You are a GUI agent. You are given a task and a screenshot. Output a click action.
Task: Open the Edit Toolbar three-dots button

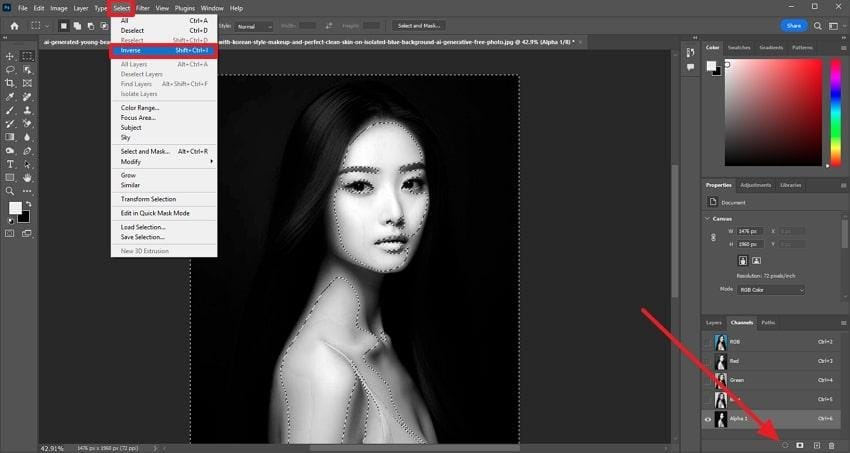pos(27,191)
